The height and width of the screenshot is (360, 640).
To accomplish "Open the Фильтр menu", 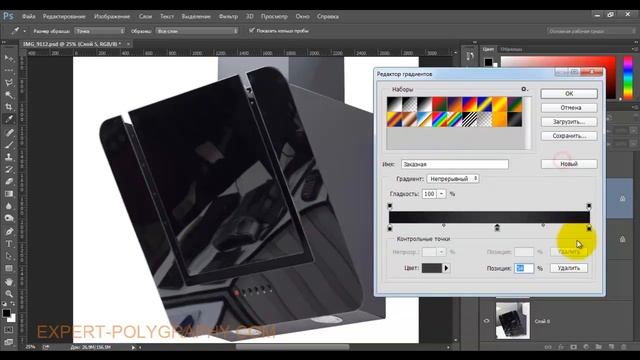I will pos(228,16).
